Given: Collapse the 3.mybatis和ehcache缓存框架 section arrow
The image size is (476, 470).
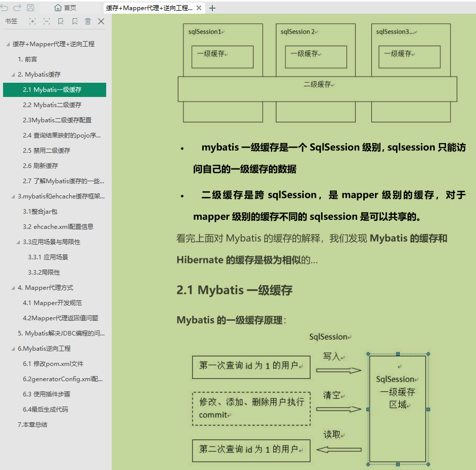Looking at the screenshot, I should (13, 196).
